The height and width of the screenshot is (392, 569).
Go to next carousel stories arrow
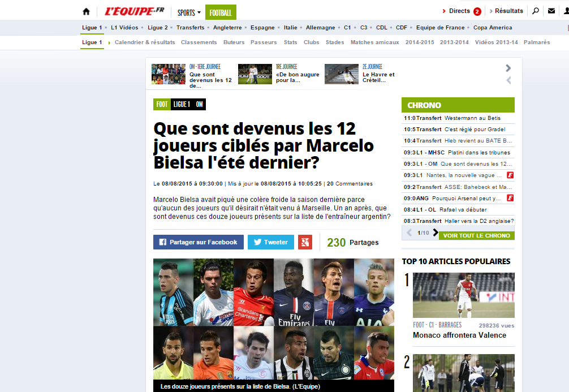508,68
